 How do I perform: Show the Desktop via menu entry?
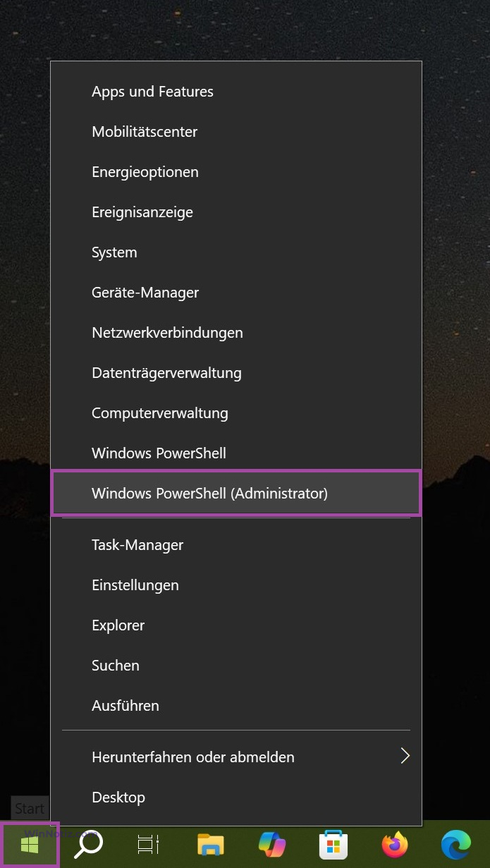click(x=236, y=797)
